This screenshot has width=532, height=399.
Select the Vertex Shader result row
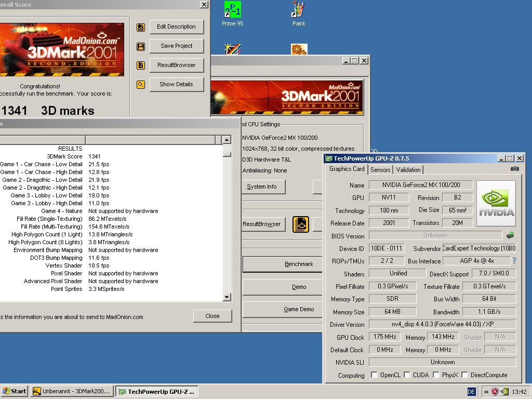[x=111, y=265]
